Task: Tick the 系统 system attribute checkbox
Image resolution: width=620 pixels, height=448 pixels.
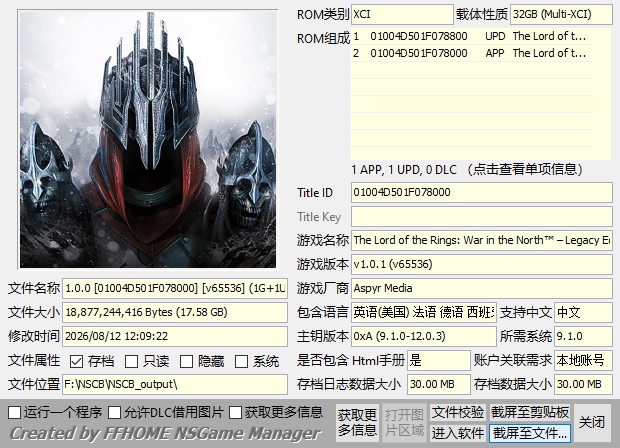Action: [241, 361]
